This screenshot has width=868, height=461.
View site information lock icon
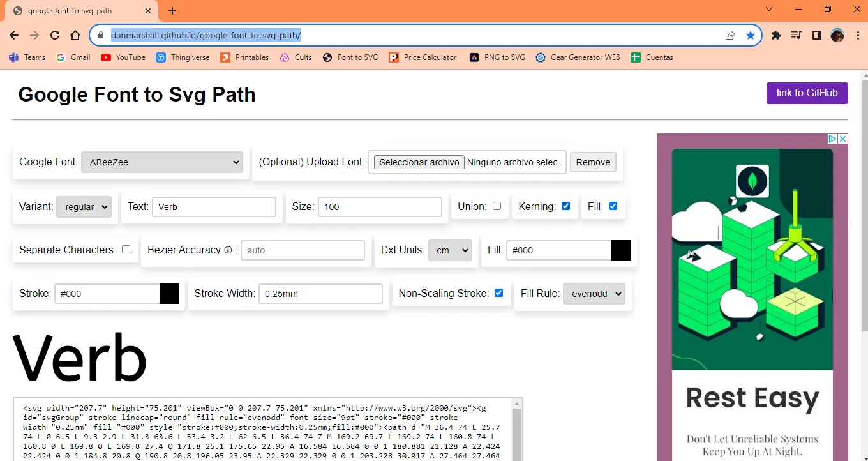click(100, 35)
